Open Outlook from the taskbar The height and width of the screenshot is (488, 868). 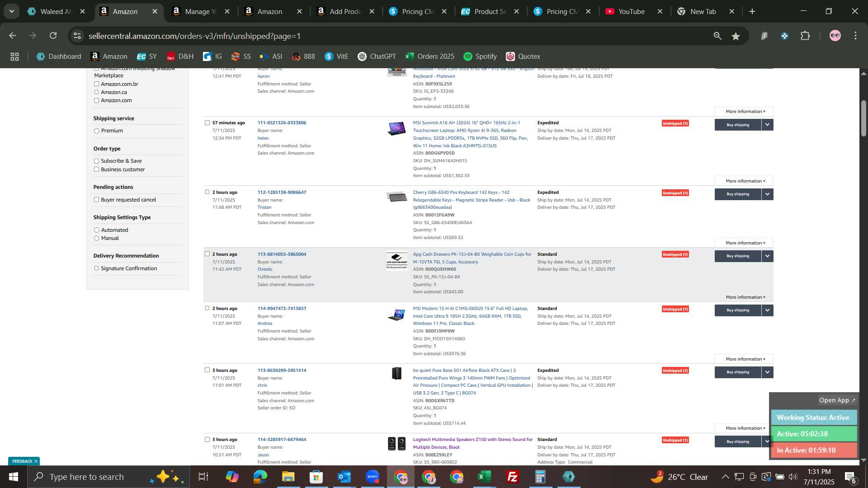[x=344, y=477]
